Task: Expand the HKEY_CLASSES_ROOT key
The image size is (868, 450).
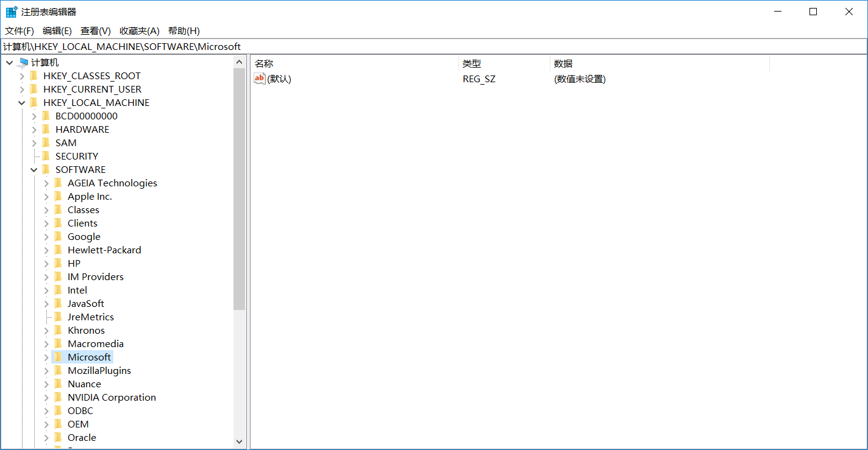Action: click(22, 76)
